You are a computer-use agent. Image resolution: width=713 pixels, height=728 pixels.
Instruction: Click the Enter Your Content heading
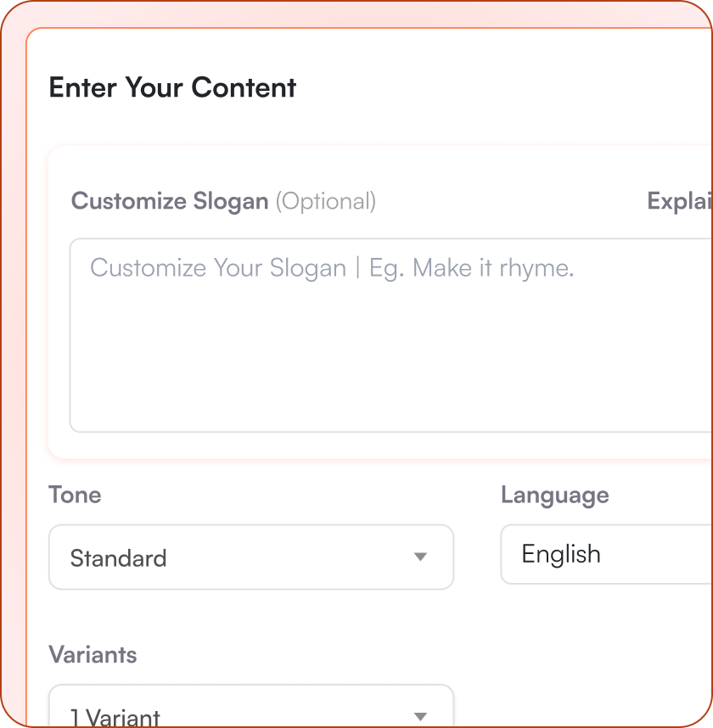point(172,87)
